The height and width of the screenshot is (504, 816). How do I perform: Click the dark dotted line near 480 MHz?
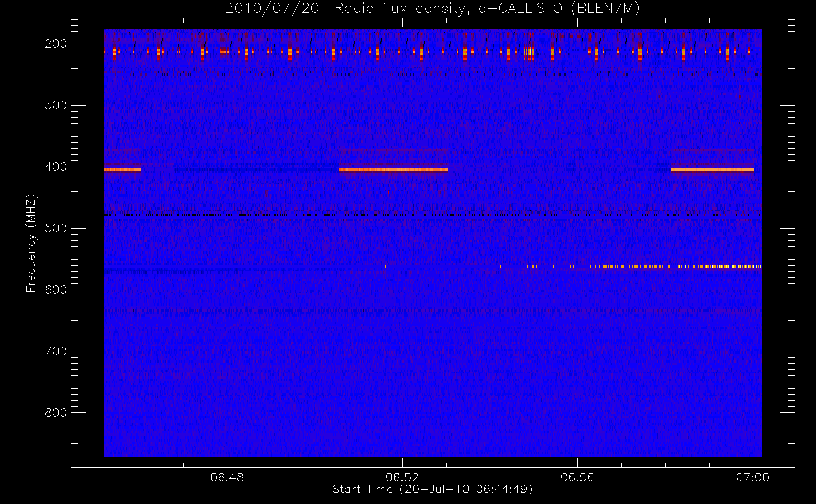[x=433, y=215]
